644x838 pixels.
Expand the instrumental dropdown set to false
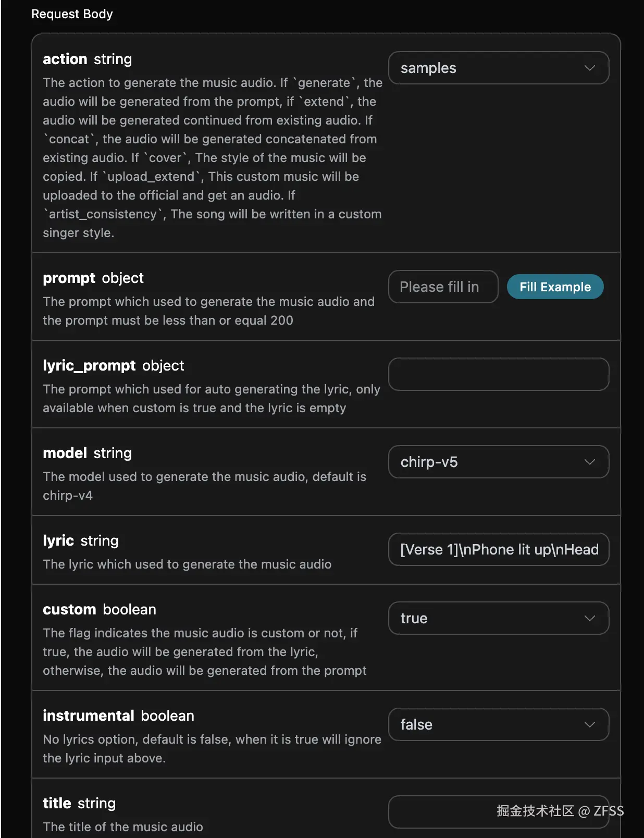490,725
